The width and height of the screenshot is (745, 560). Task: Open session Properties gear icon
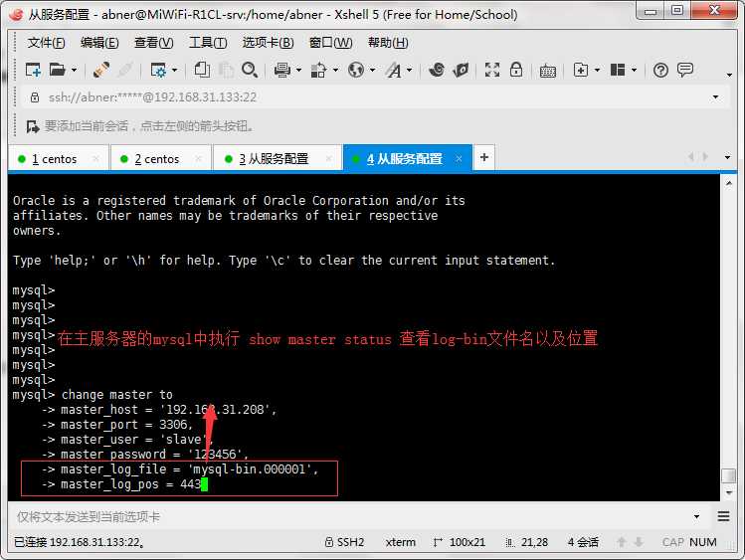click(x=158, y=71)
